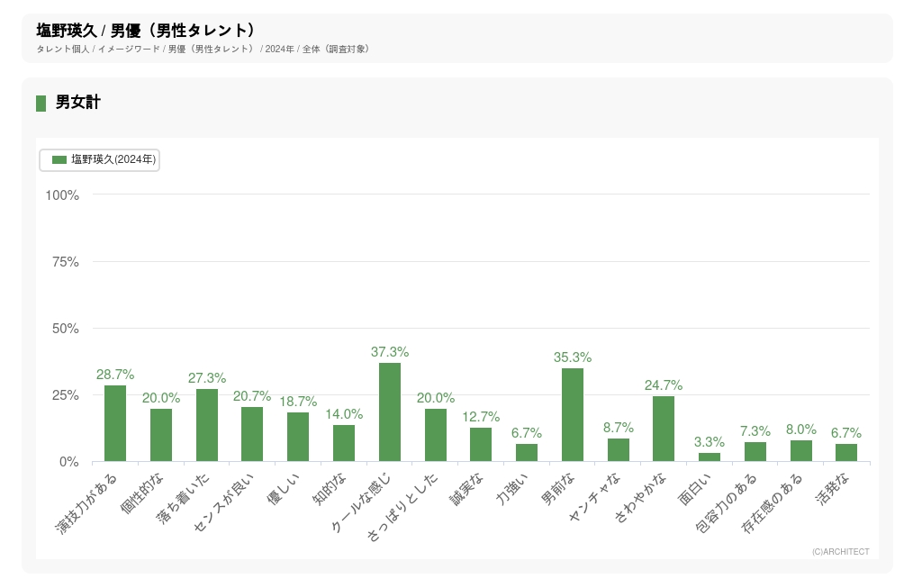Select the 2024年 breadcrumb item

(279, 49)
